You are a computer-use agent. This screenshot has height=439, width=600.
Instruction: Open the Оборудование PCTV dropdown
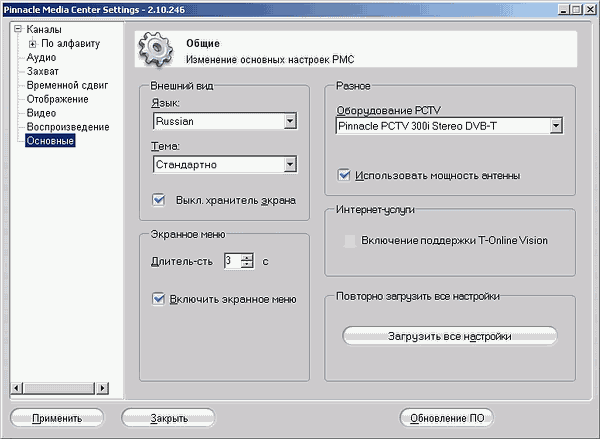(449, 126)
